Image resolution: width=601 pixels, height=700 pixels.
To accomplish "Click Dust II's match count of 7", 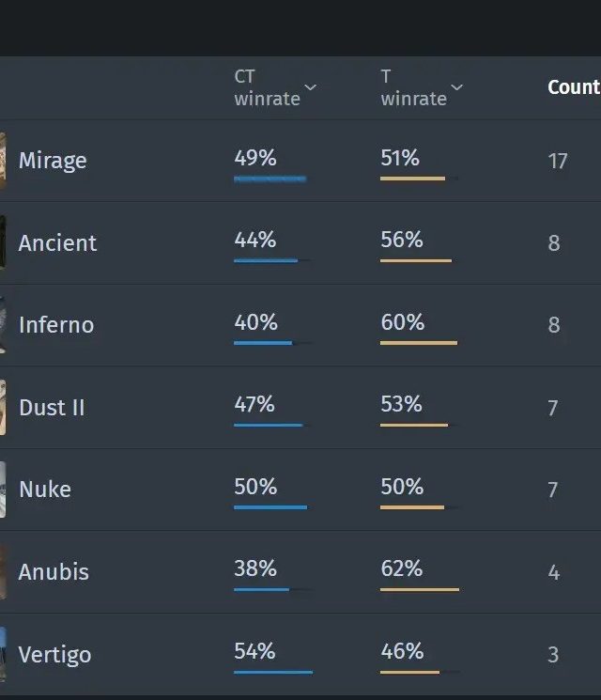I will (x=553, y=408).
